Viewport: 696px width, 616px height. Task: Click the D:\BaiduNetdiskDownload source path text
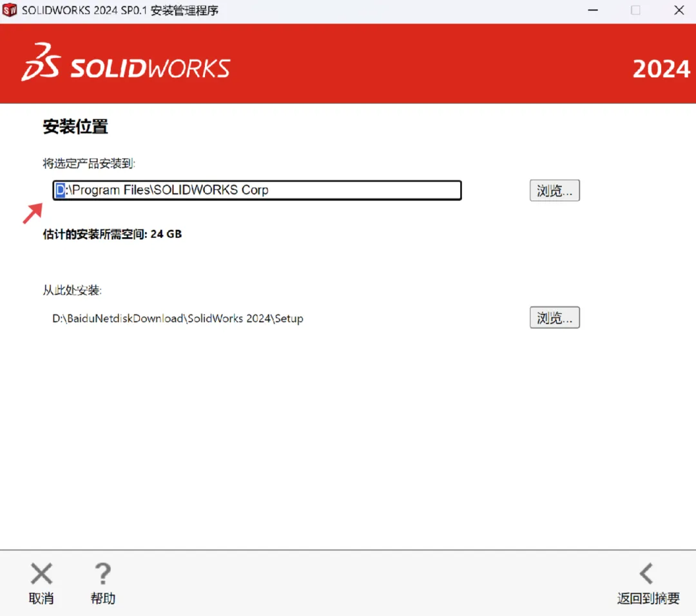[178, 319]
